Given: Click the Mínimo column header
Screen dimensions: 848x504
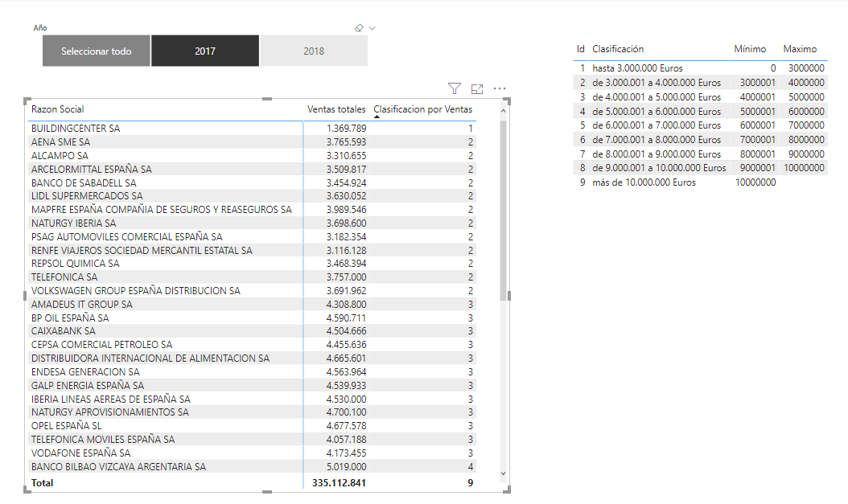Looking at the screenshot, I should (748, 48).
